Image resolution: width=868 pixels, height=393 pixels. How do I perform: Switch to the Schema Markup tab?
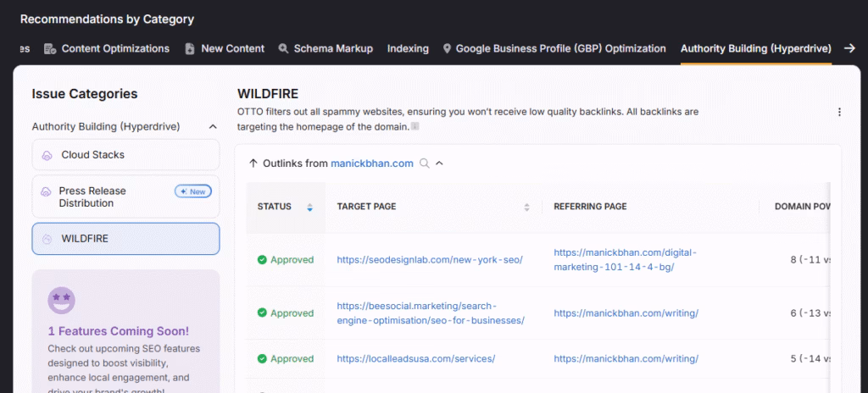(332, 48)
